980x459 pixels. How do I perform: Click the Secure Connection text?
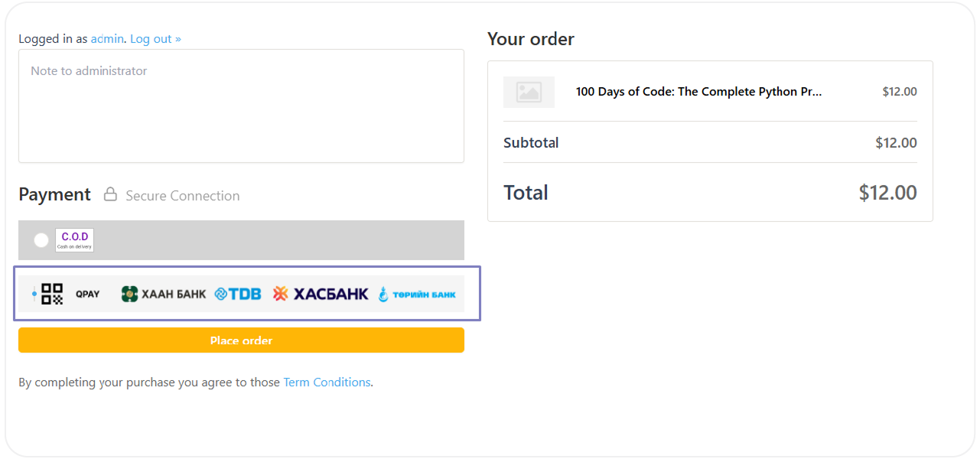tap(182, 196)
